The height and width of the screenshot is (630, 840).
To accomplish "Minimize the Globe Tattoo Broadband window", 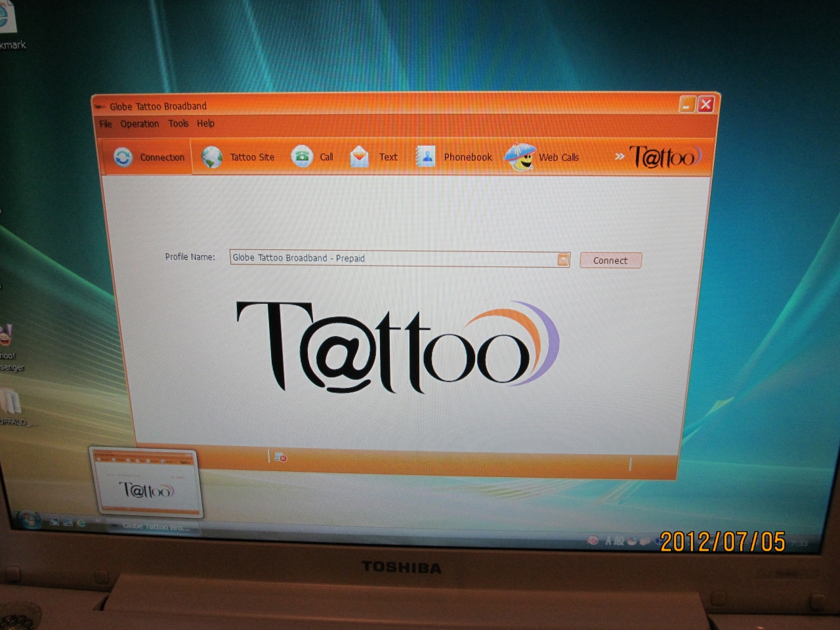I will coord(686,104).
